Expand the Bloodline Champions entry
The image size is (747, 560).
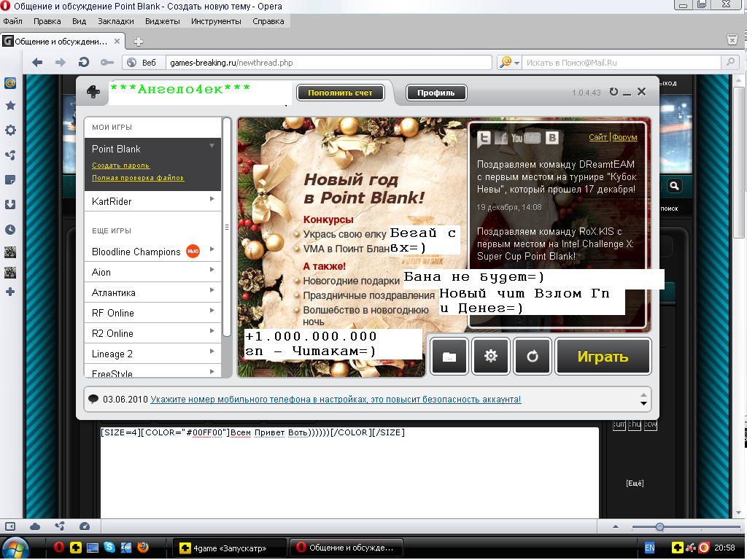click(x=212, y=249)
